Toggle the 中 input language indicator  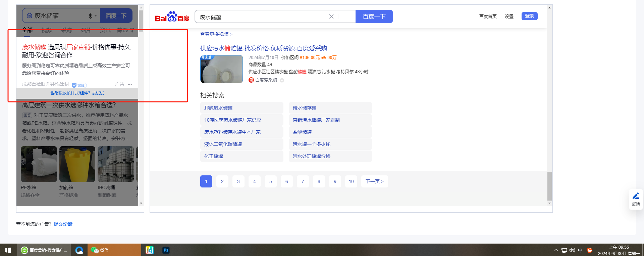[580, 250]
